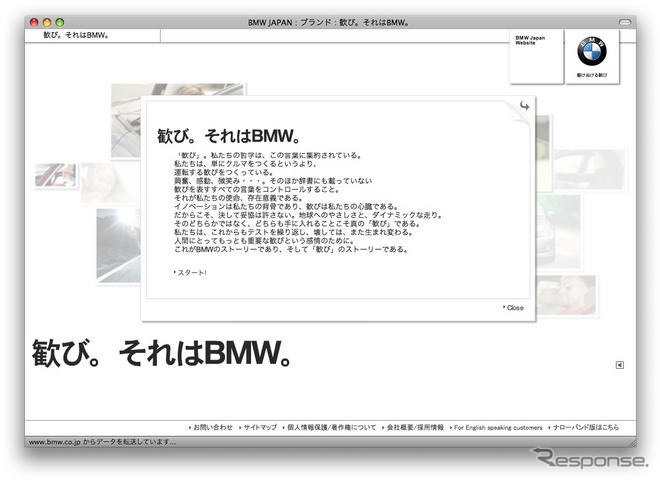Open the BMW Japan Website panel
The image size is (660, 480).
(x=536, y=56)
